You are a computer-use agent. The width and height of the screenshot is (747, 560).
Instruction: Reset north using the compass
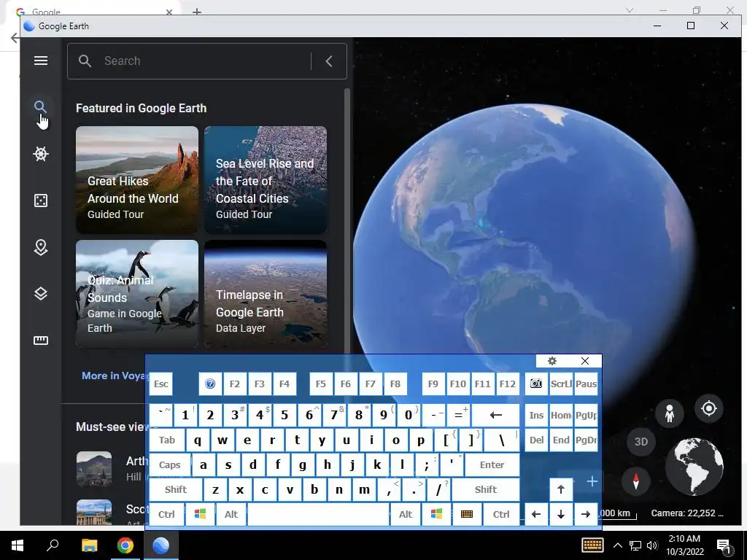coord(635,481)
